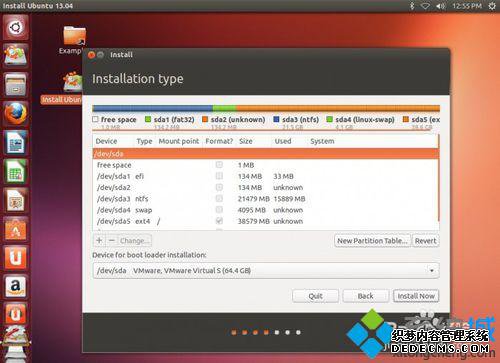Click the blue segment of partition bar
The image size is (500, 363).
tap(153, 108)
